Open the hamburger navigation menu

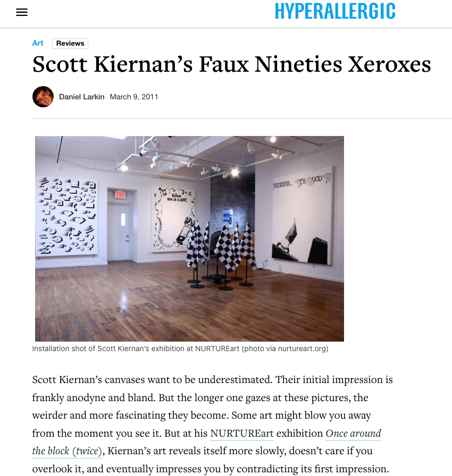click(22, 12)
